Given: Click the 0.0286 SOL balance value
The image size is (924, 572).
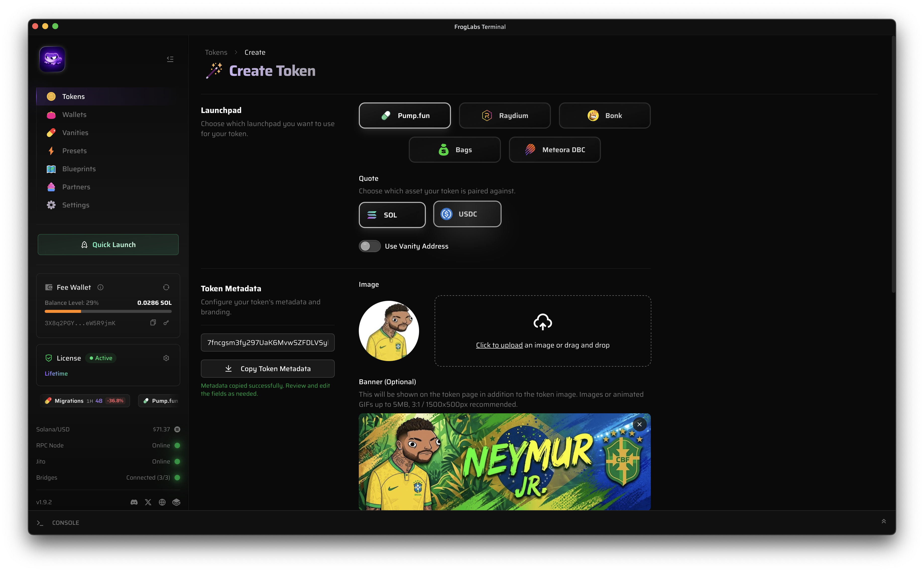Looking at the screenshot, I should pyautogui.click(x=154, y=303).
